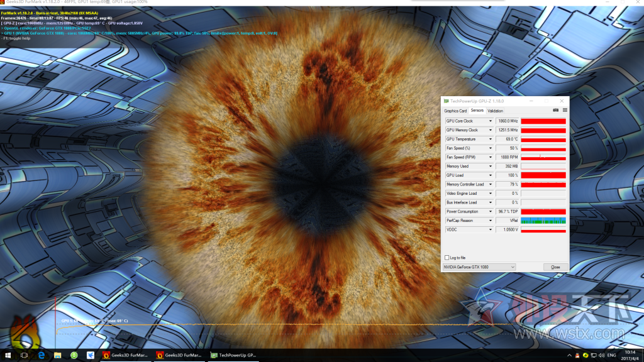Click the VRel PerfCap value
Image resolution: width=644 pixels, height=362 pixels.
(508, 221)
